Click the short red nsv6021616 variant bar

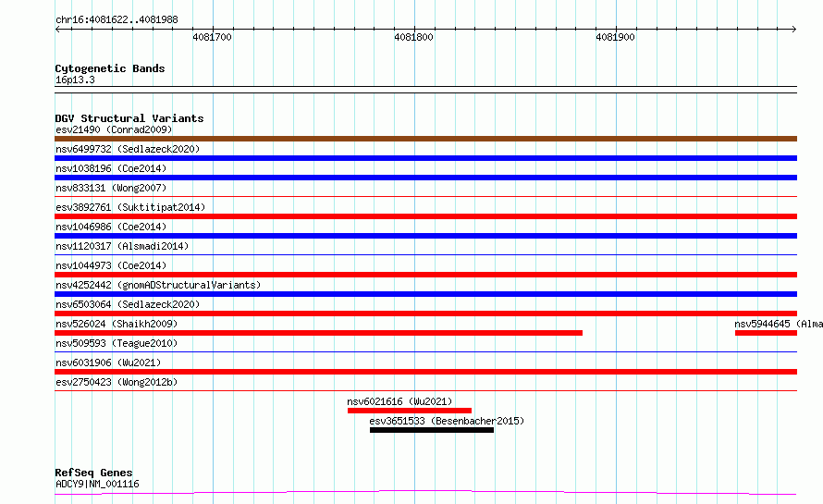pyautogui.click(x=410, y=411)
